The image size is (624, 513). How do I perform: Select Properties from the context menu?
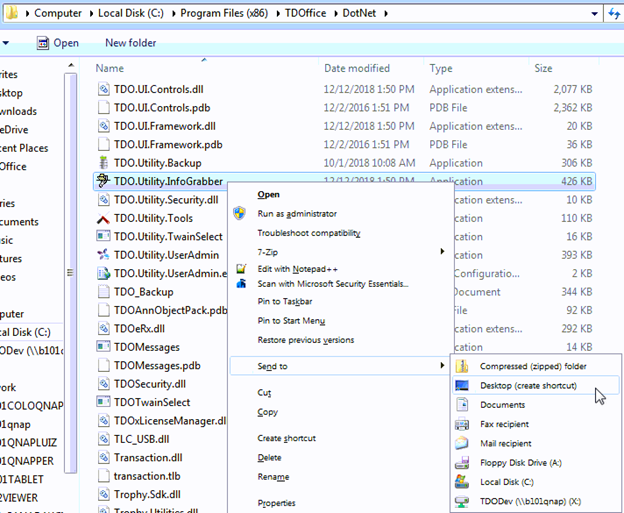pos(276,503)
